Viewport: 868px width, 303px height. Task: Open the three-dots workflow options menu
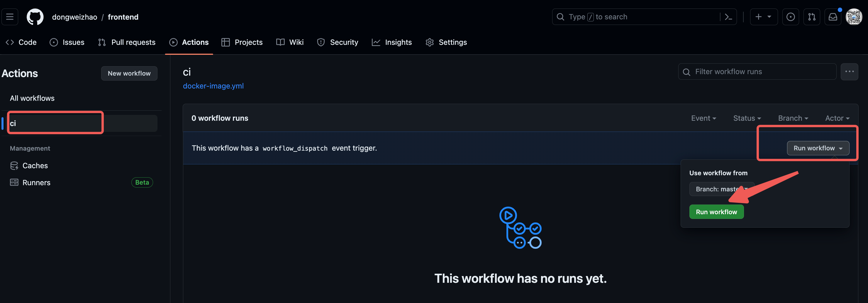click(850, 72)
